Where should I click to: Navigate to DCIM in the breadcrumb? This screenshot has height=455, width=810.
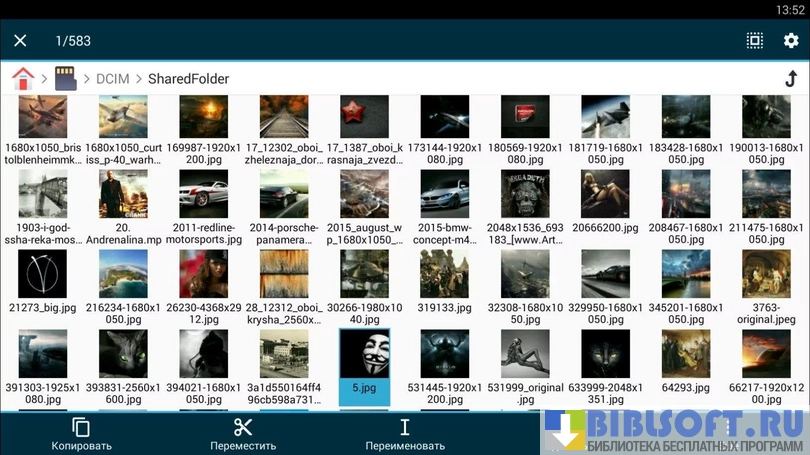[x=115, y=79]
